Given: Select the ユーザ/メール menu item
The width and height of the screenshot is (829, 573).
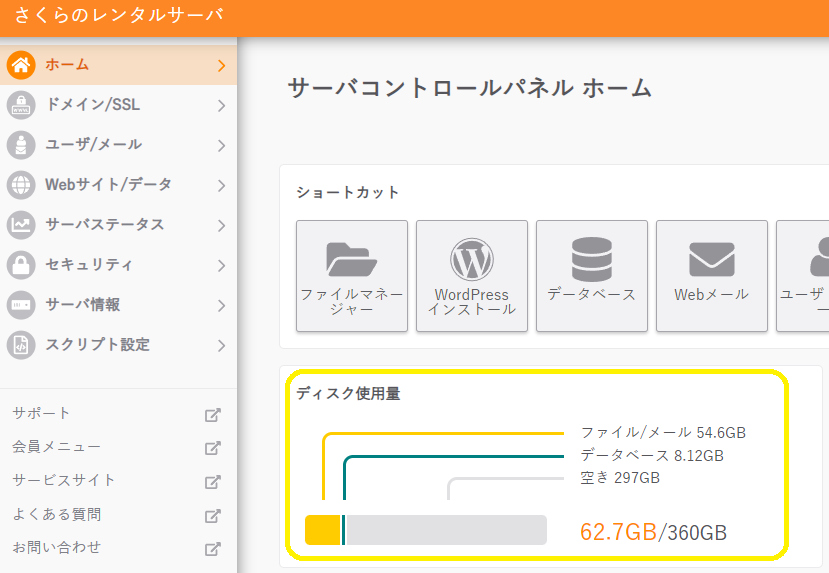Looking at the screenshot, I should pos(118,145).
